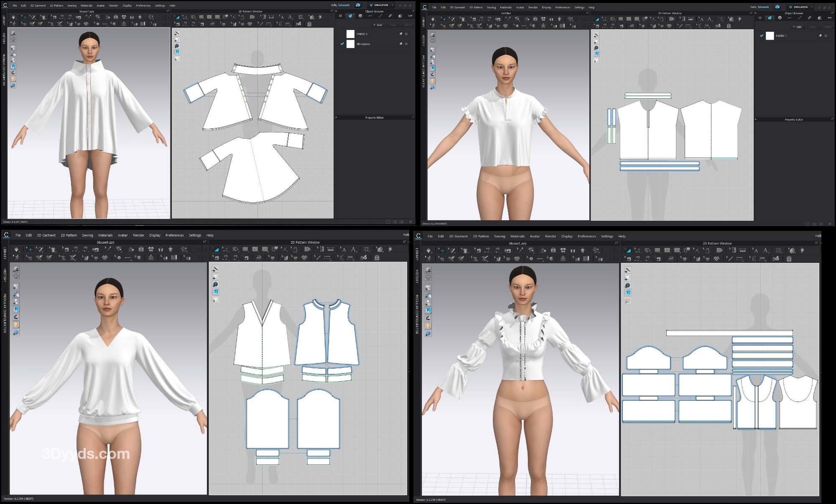The image size is (836, 504).
Task: Click '+ Add' in Untitled window Object Browser
Action: tap(797, 27)
